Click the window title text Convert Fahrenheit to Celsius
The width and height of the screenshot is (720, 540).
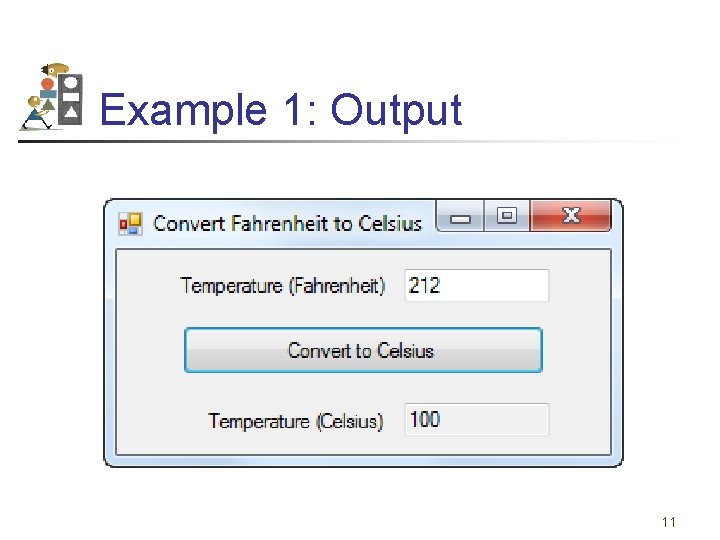click(287, 224)
